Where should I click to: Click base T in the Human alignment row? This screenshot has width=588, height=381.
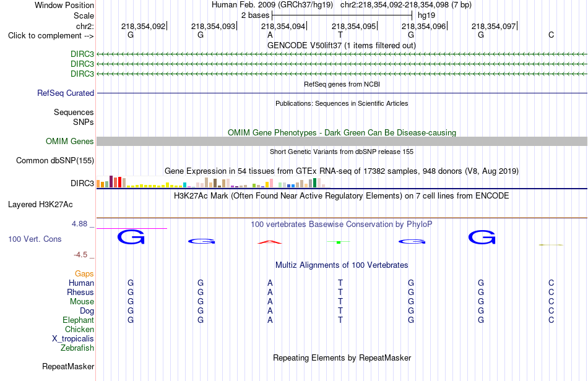point(340,283)
